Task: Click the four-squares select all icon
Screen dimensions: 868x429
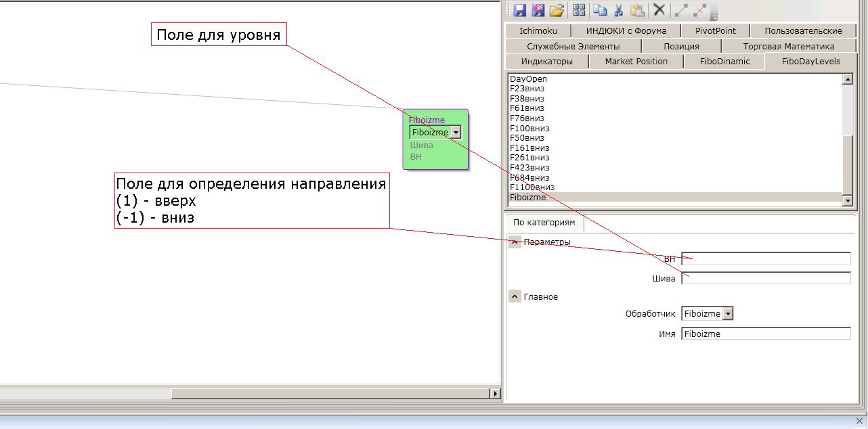Action: pyautogui.click(x=579, y=10)
